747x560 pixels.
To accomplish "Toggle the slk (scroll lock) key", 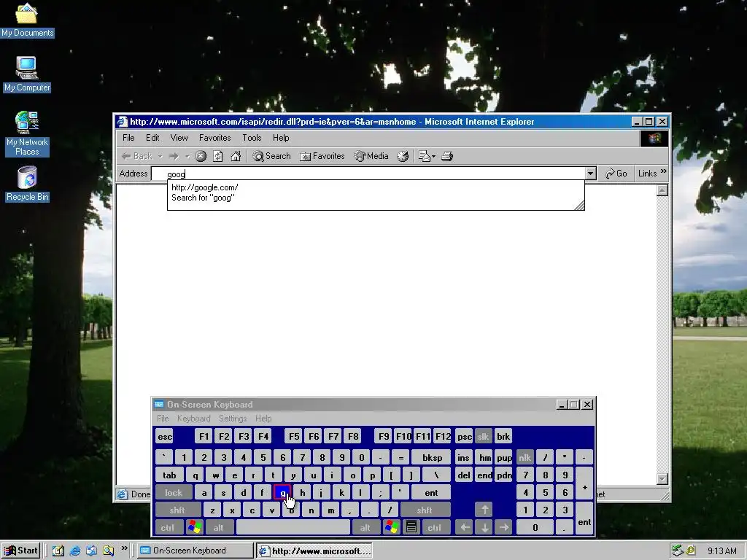I will [x=483, y=437].
